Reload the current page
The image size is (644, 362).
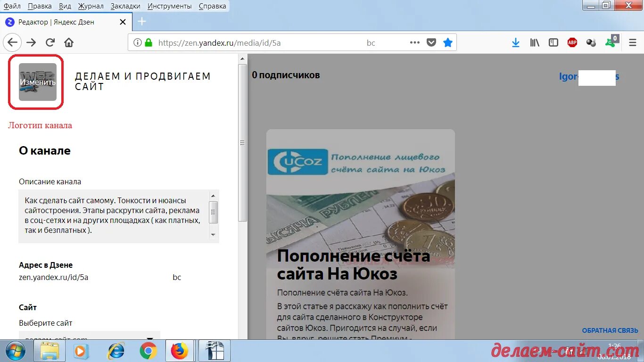pos(50,42)
